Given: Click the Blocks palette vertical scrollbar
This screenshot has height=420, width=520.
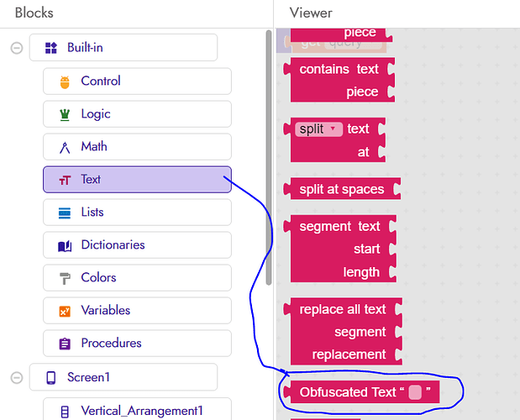Looking at the screenshot, I should click(269, 157).
